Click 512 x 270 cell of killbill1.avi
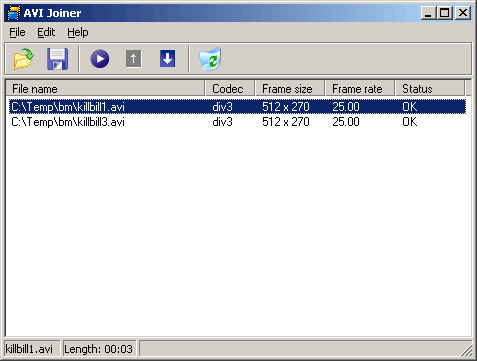The image size is (477, 361). [x=286, y=107]
